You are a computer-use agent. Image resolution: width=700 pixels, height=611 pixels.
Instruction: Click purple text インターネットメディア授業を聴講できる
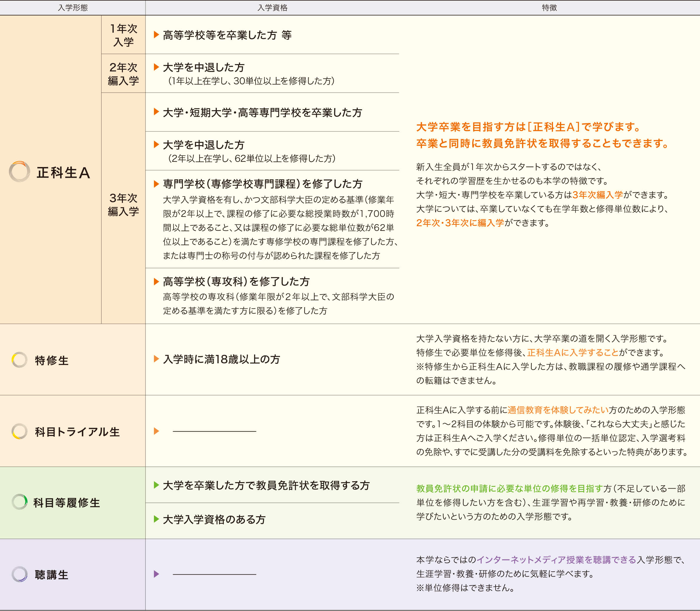[x=556, y=560]
